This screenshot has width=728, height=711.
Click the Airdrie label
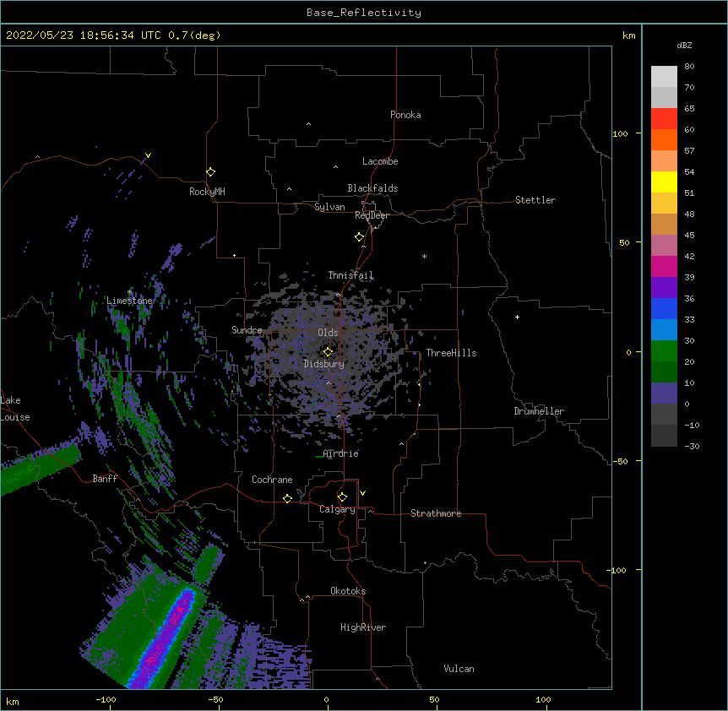tap(341, 453)
